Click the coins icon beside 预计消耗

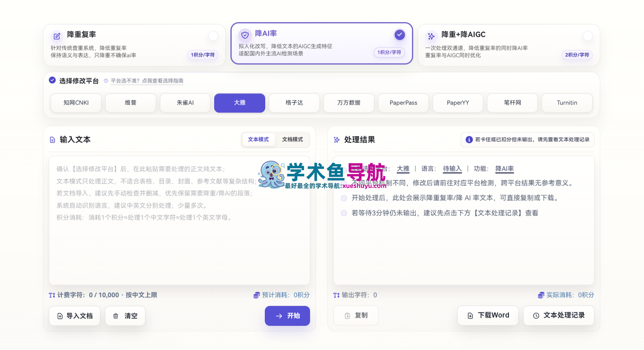257,295
